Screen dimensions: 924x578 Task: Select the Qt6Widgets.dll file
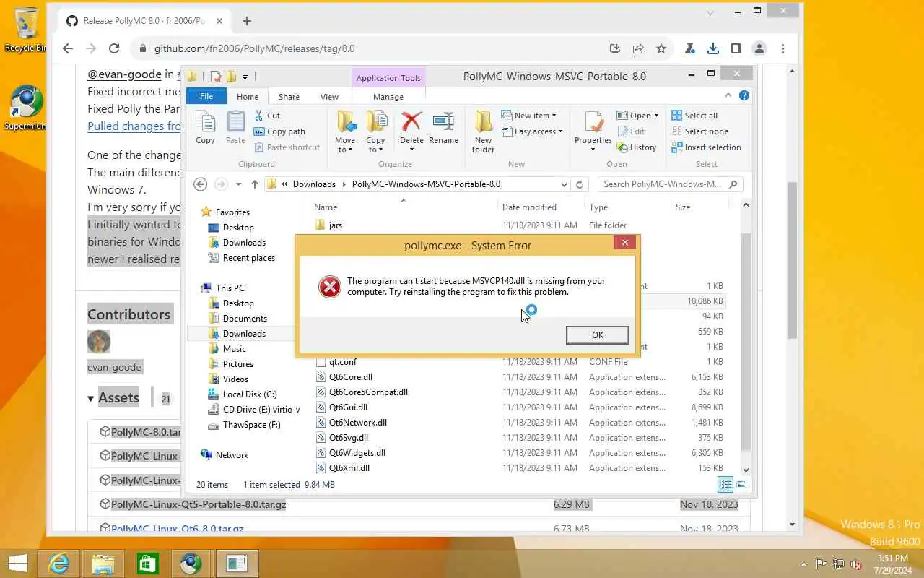pos(357,453)
